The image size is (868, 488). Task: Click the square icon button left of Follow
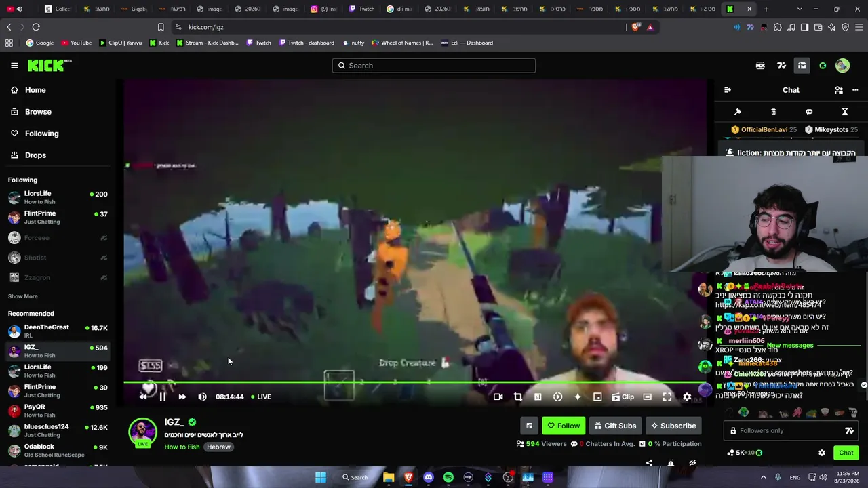(530, 426)
